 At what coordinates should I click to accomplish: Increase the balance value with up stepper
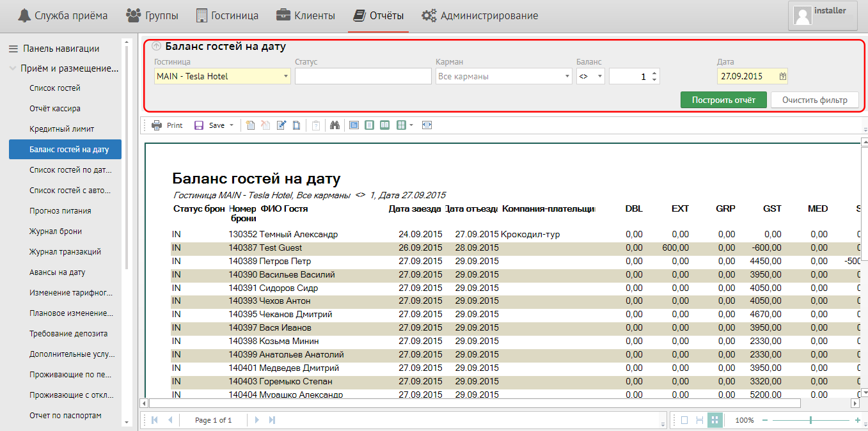pyautogui.click(x=654, y=73)
